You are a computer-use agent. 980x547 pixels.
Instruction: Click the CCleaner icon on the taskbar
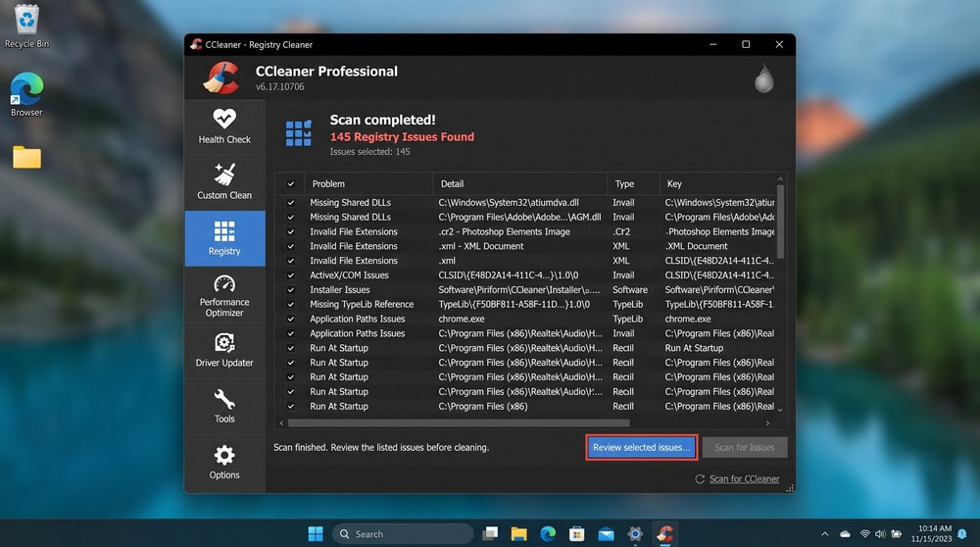coord(664,534)
